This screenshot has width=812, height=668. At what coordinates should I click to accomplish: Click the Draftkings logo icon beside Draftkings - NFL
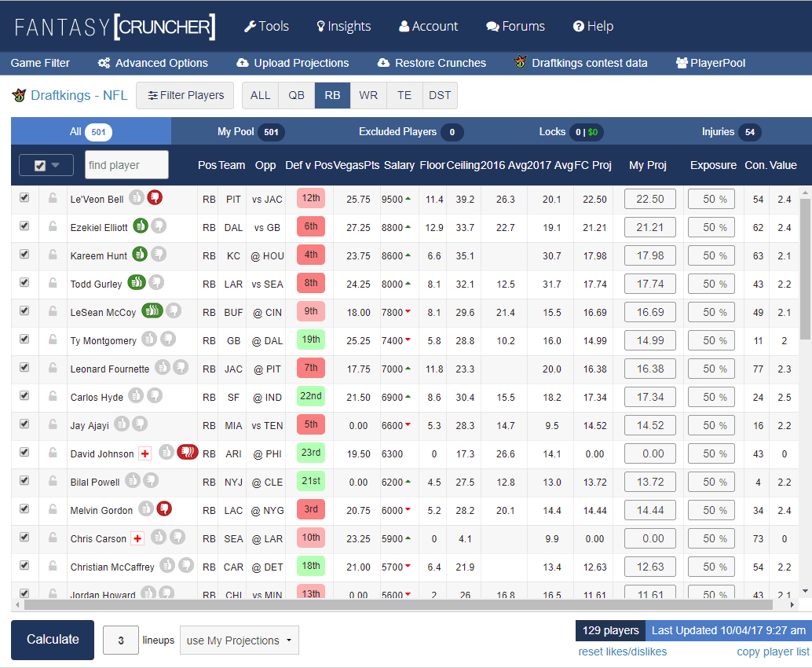tap(19, 95)
